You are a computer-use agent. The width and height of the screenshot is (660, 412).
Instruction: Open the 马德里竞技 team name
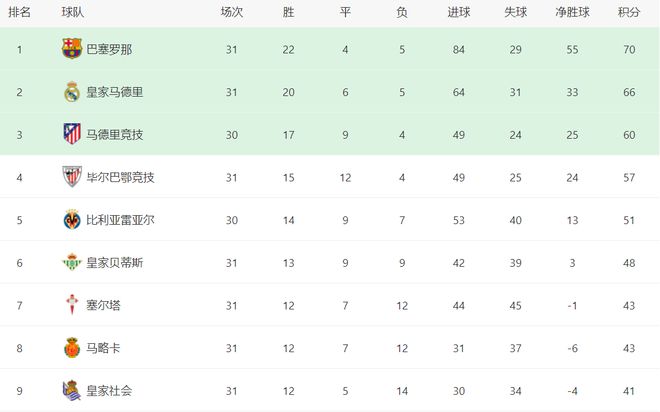click(114, 135)
